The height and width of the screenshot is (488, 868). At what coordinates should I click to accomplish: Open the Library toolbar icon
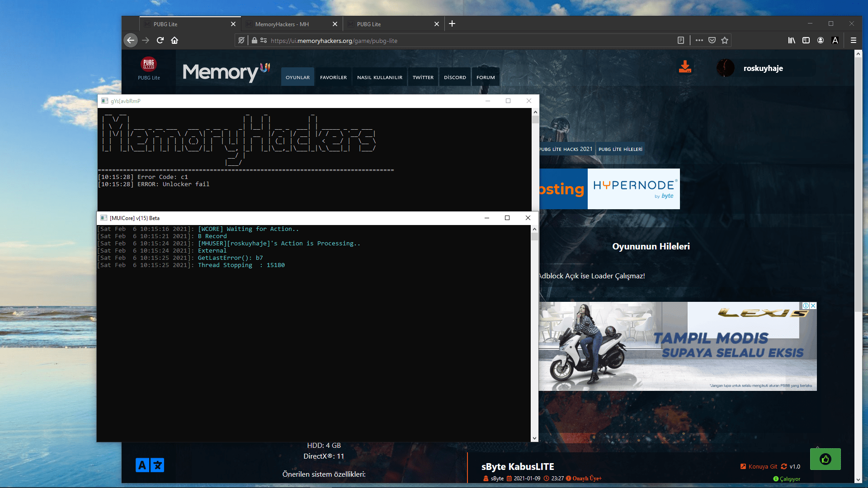(792, 40)
